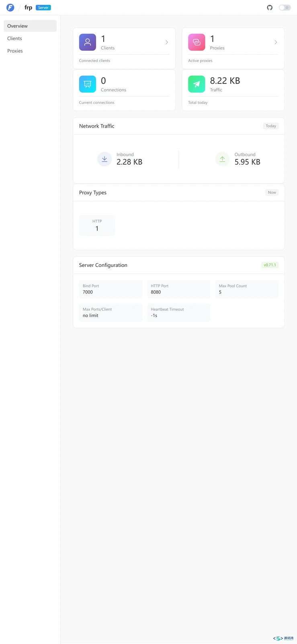
Task: Click the pink Proxies link icon
Action: [x=197, y=42]
